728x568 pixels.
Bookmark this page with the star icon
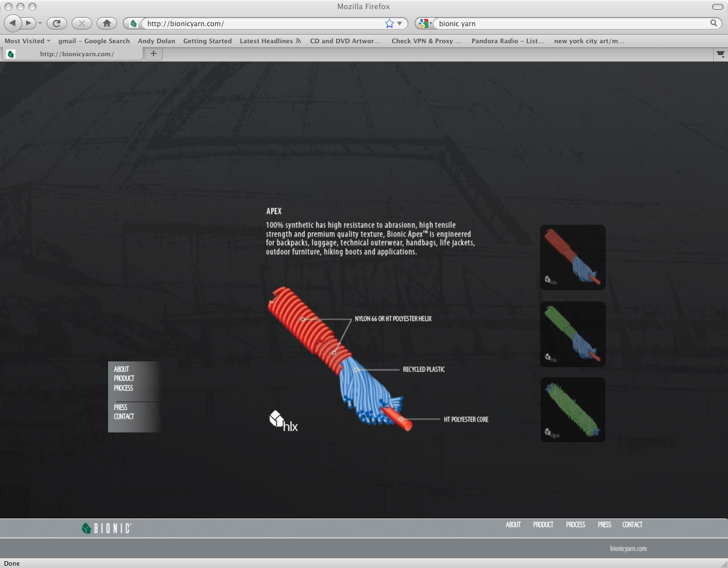click(389, 23)
